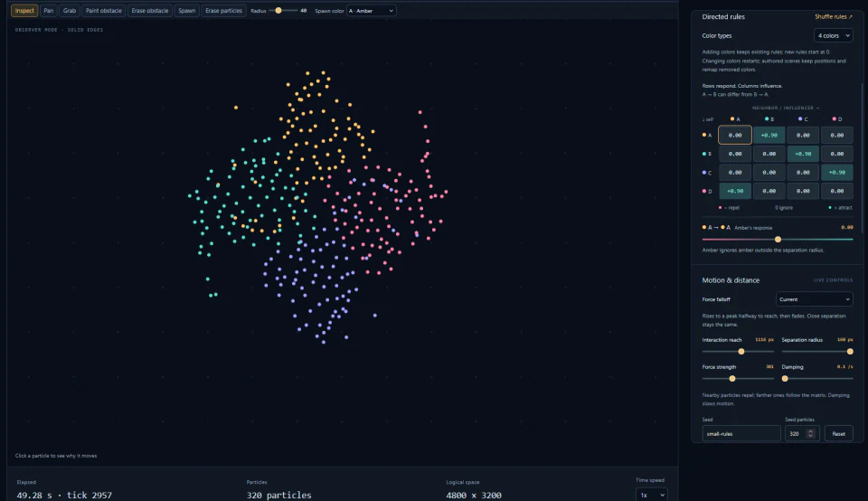Click the '0 ignore' legend text
The width and height of the screenshot is (868, 501).
coord(783,208)
